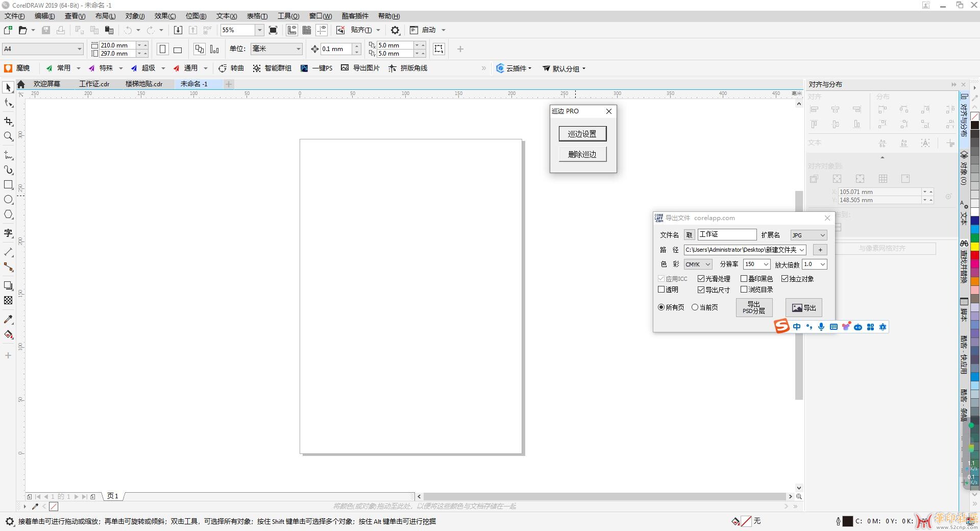Switch to the 工作证.cdr tab

pyautogui.click(x=94, y=84)
